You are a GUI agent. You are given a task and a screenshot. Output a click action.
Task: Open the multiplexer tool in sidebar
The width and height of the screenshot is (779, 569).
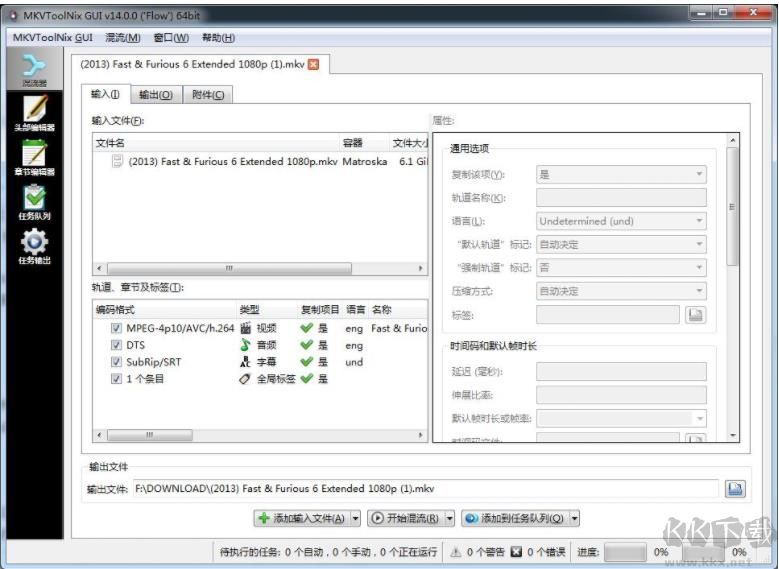(34, 70)
